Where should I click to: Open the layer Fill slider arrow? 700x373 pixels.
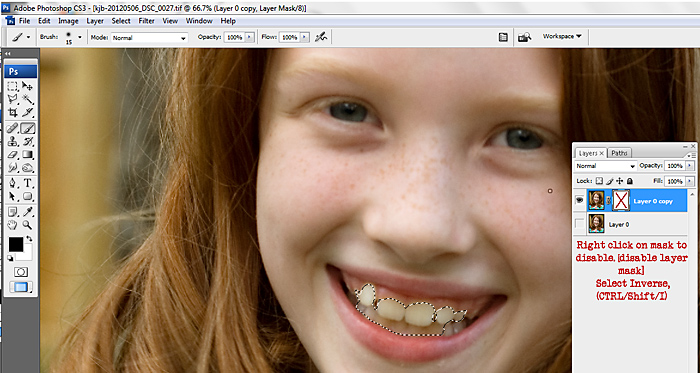tap(690, 181)
